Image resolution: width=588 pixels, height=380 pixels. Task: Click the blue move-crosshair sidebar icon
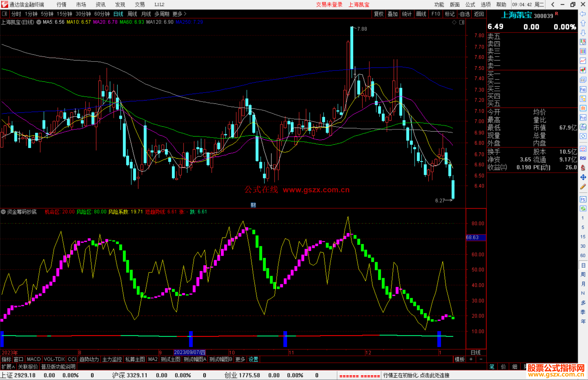coord(583,177)
